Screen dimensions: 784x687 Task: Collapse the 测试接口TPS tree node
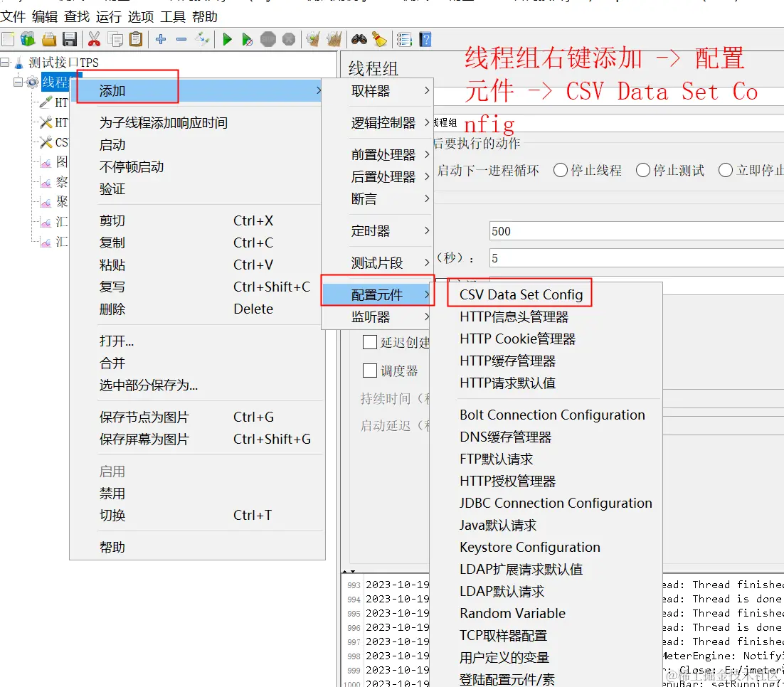[5, 62]
